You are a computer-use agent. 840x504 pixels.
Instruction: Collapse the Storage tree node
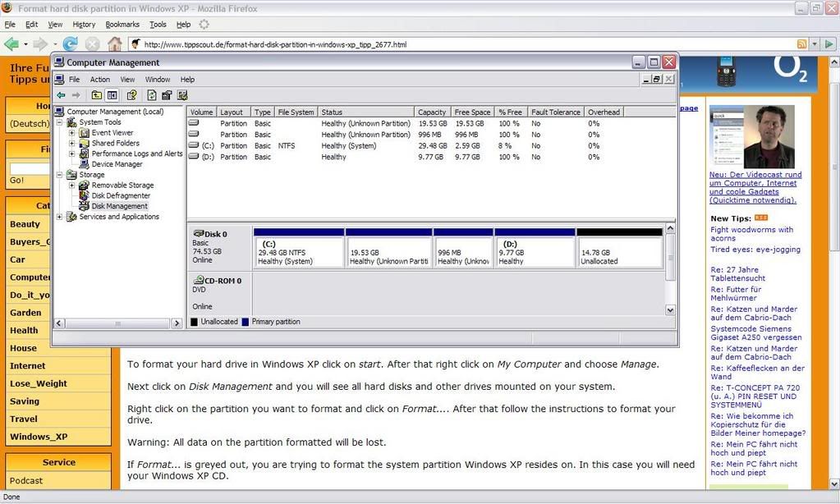pos(59,175)
